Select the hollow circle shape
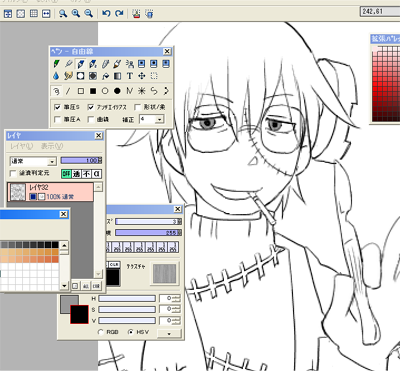400x371 pixels. [105, 91]
